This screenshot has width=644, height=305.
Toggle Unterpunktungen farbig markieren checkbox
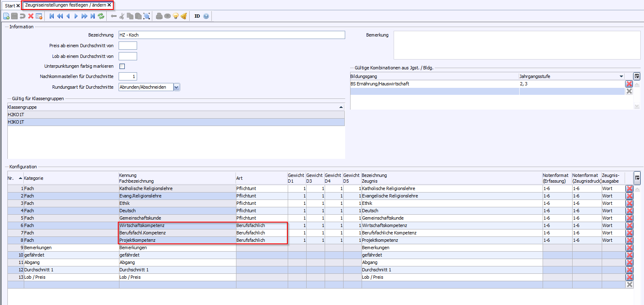pyautogui.click(x=122, y=66)
